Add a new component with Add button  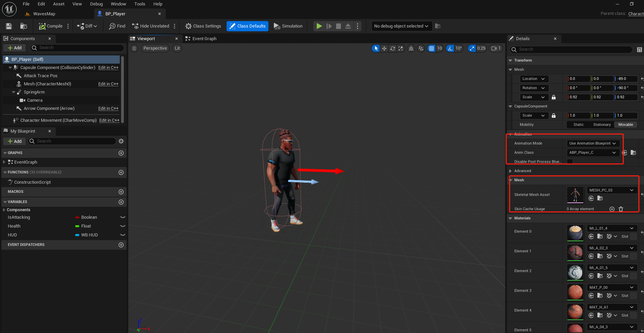coord(14,48)
